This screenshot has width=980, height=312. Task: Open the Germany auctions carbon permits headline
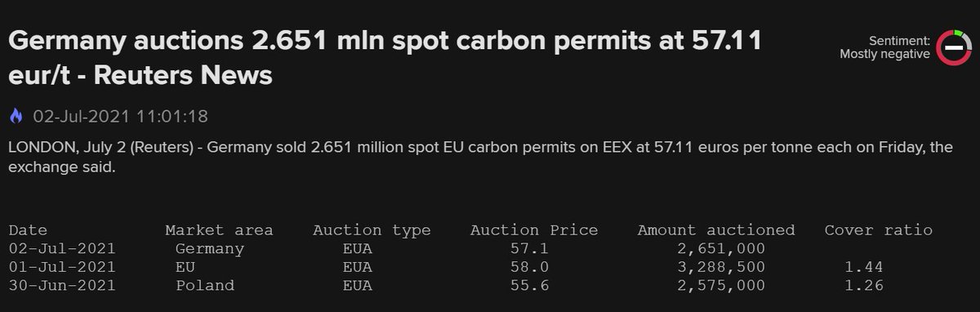(385, 59)
